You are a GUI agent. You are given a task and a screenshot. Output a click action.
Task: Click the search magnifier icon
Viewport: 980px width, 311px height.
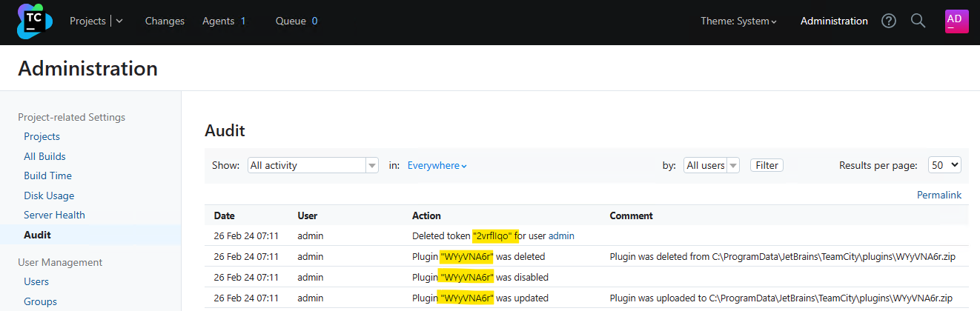(918, 21)
